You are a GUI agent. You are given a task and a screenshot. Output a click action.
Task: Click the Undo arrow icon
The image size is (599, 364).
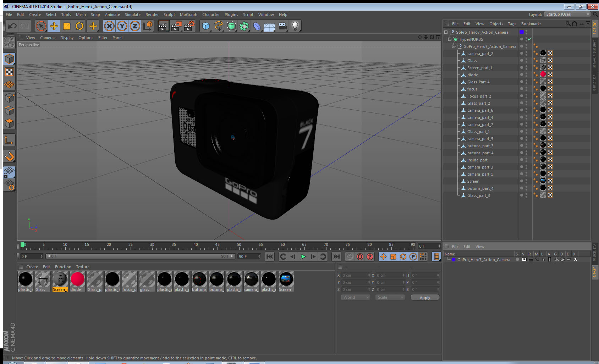(12, 26)
